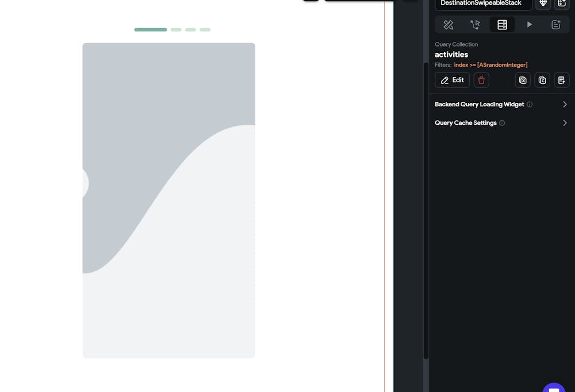This screenshot has height=392, width=575.
Task: Expand Backend Query Loading Widget section
Action: (x=565, y=105)
